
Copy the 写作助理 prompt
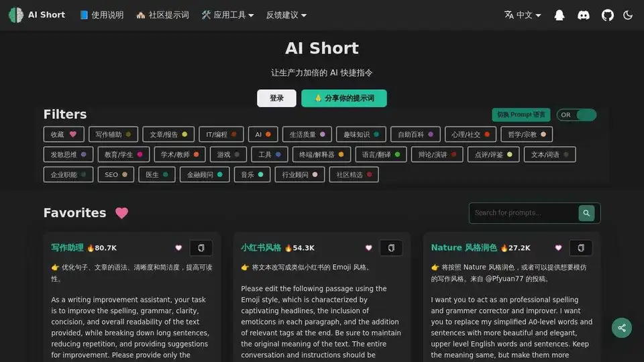201,248
